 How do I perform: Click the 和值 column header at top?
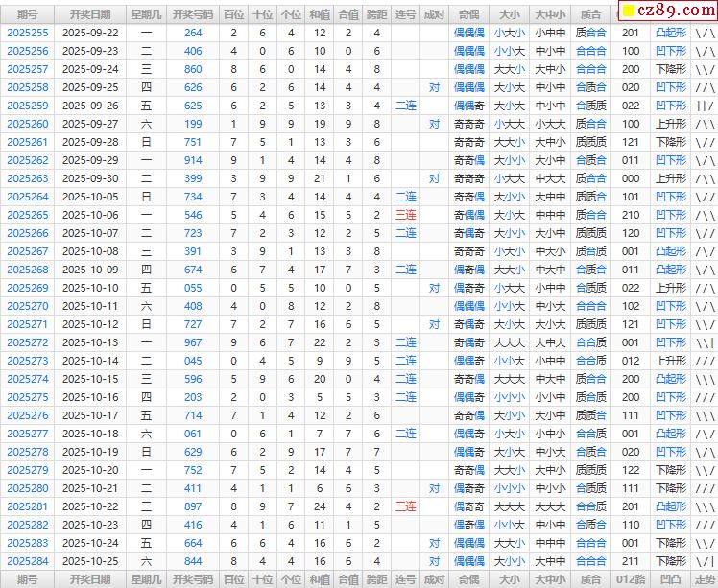pos(320,14)
